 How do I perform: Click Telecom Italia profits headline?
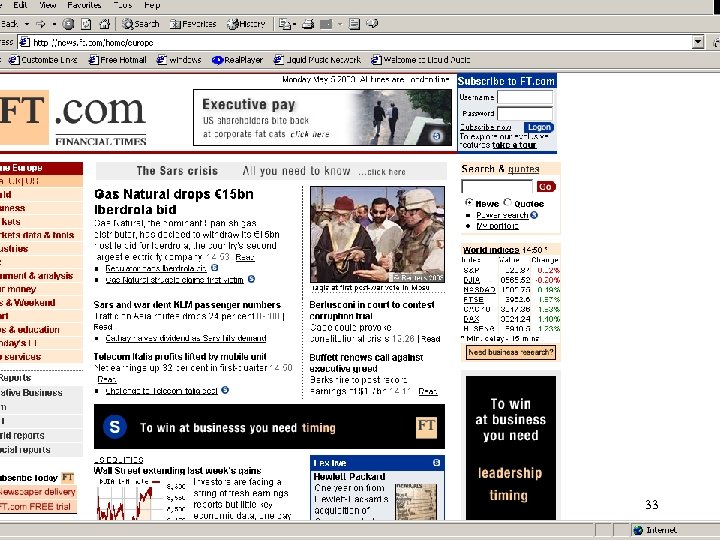(x=180, y=357)
